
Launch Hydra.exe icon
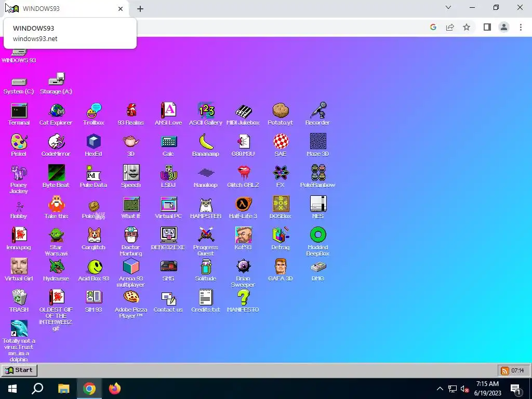(x=56, y=267)
